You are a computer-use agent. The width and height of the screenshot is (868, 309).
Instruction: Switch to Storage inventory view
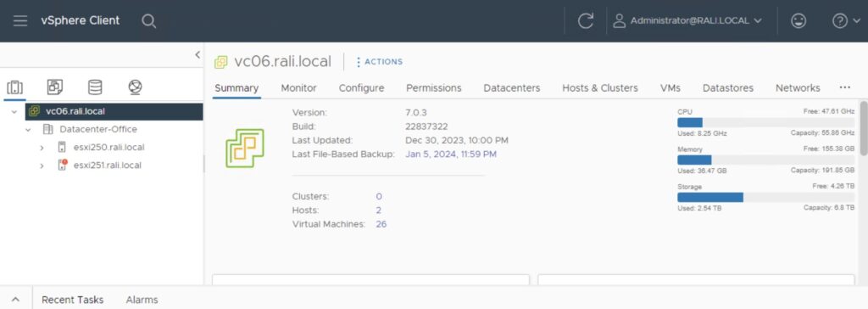(x=95, y=87)
